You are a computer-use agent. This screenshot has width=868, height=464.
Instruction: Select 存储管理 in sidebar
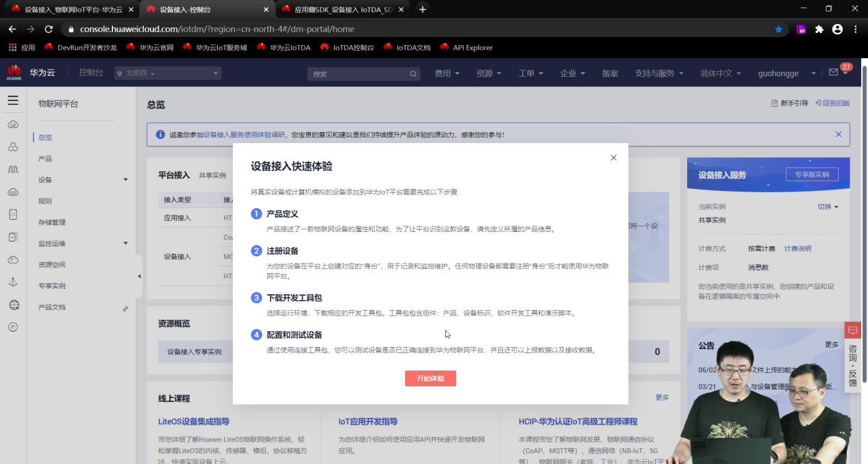click(52, 222)
